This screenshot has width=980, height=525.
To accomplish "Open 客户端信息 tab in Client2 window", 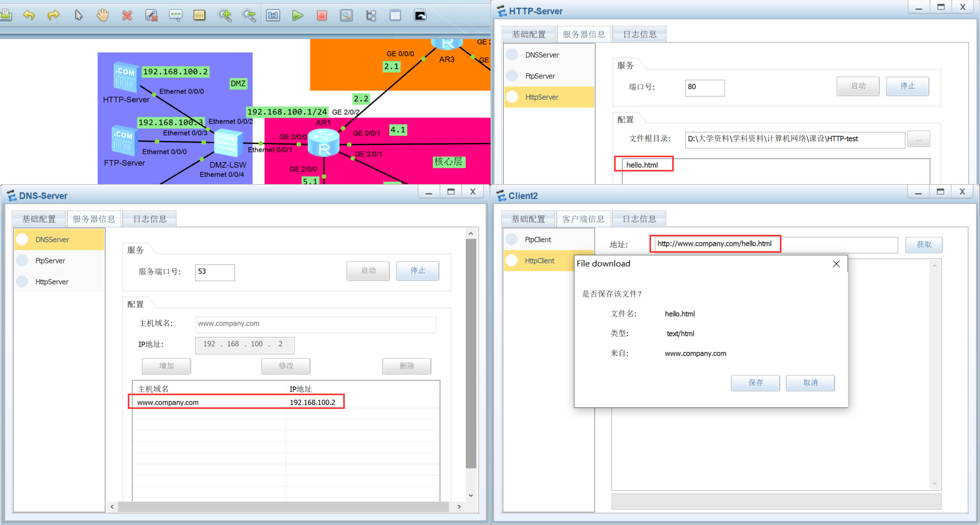I will coord(583,219).
